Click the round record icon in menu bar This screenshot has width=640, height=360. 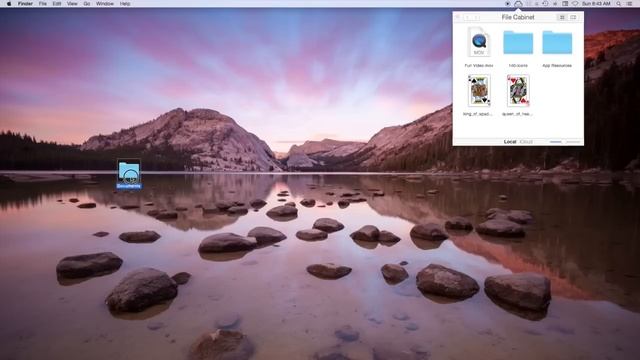click(x=507, y=4)
